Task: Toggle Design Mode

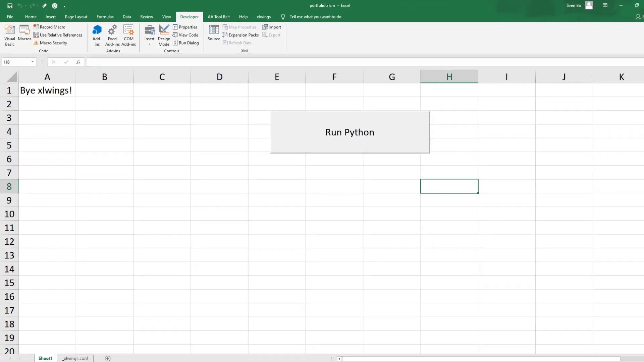Action: point(164,35)
